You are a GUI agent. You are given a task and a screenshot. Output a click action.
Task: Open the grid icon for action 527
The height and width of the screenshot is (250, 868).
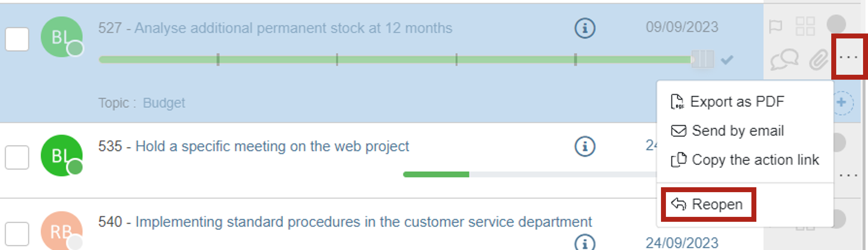805,26
